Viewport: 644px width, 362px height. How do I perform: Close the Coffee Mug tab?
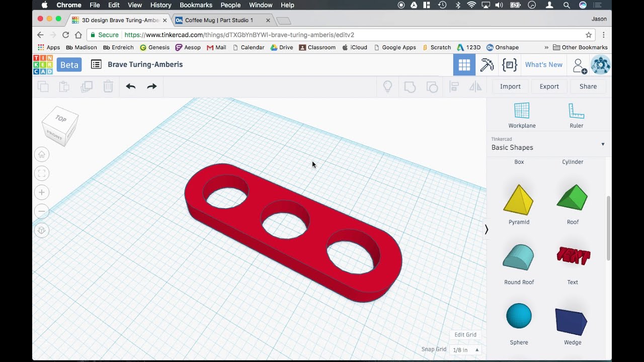coord(268,21)
